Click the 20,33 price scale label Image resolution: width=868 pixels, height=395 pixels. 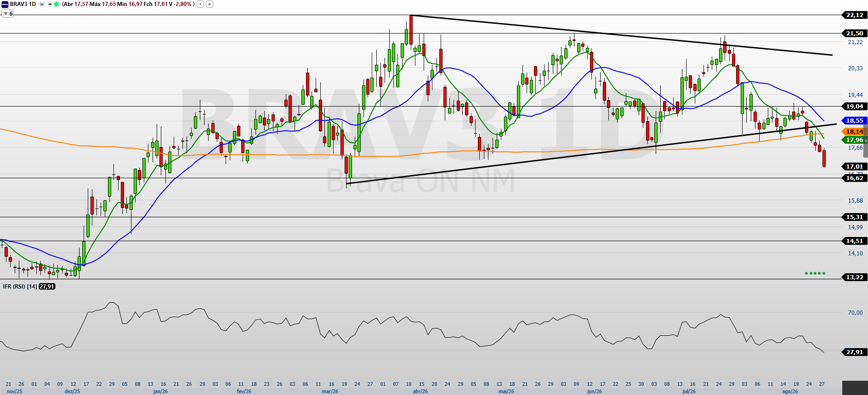coord(855,68)
